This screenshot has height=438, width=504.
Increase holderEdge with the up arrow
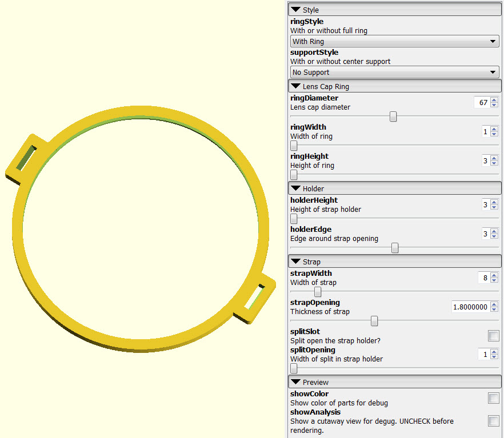pyautogui.click(x=494, y=231)
